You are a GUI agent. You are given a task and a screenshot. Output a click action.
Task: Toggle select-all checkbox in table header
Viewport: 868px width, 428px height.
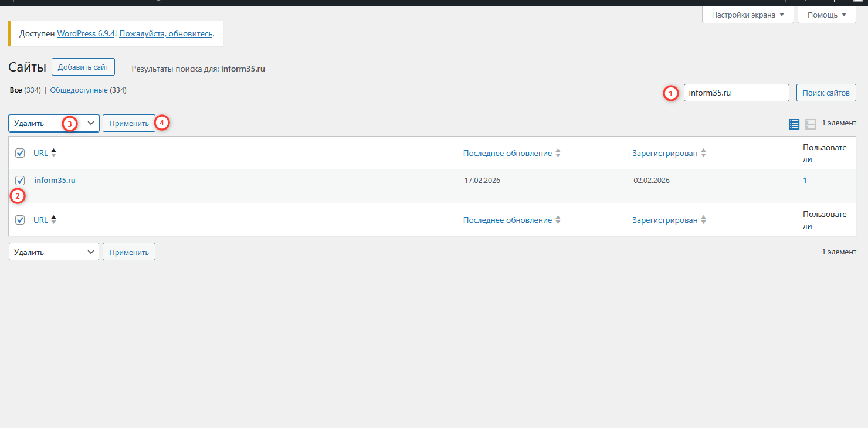20,153
